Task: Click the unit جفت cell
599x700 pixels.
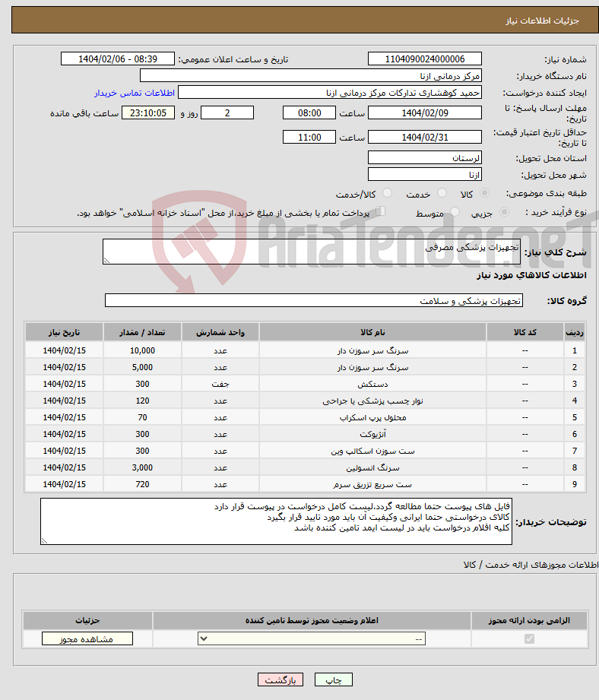Action: 220,384
